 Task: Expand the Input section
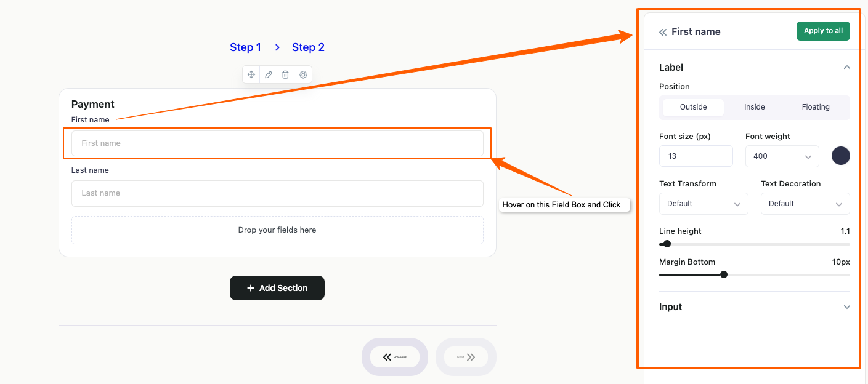754,307
